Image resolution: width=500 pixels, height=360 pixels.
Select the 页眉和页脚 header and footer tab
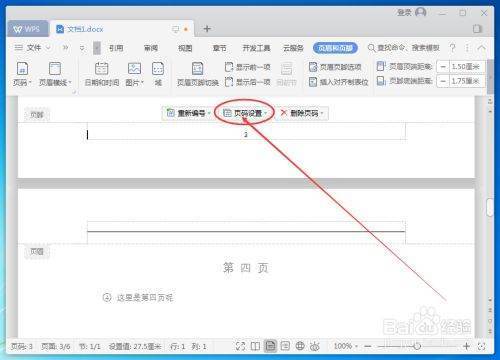tap(335, 48)
